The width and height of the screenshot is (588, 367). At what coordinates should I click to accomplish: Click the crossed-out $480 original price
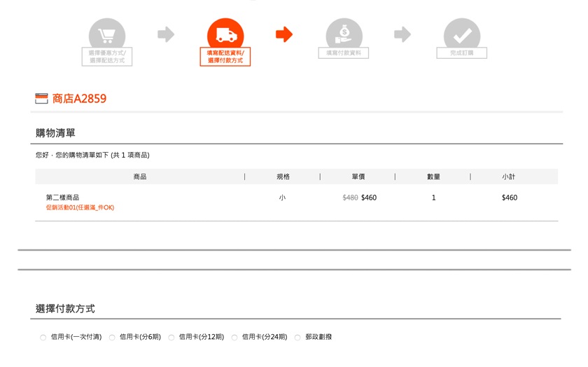(350, 198)
